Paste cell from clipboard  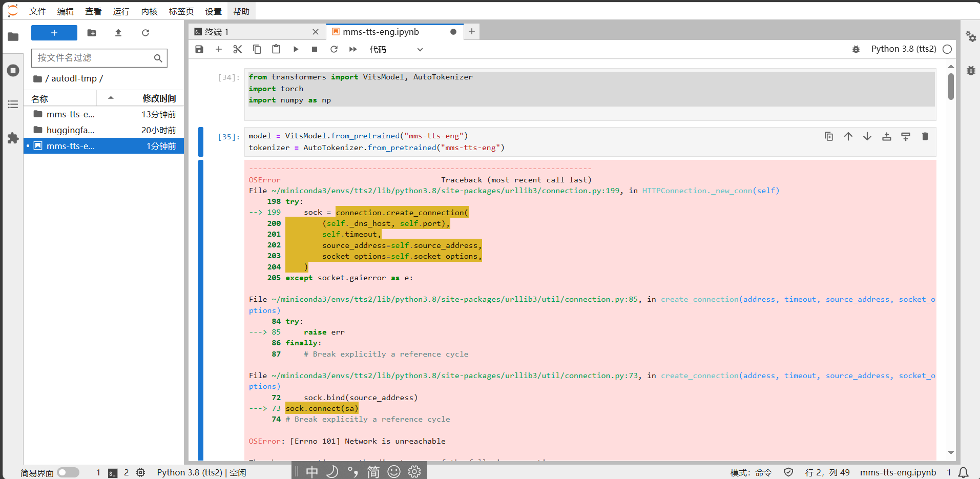(276, 49)
